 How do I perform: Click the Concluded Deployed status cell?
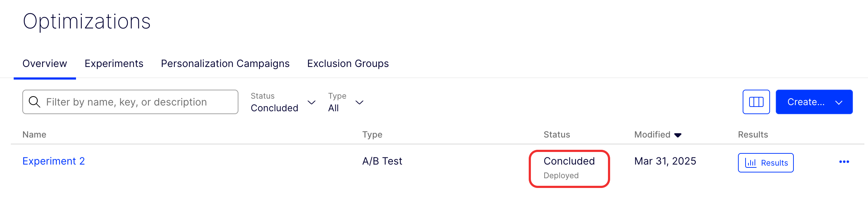pos(569,168)
